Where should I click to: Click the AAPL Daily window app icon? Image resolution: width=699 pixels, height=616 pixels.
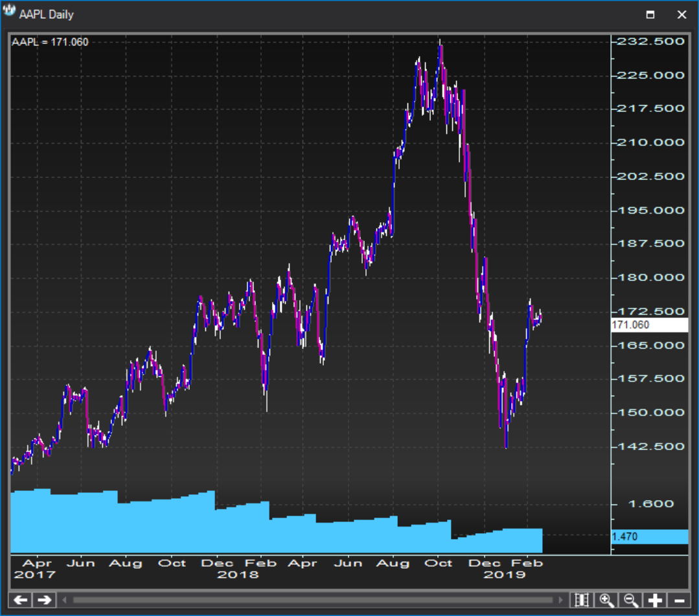pos(9,11)
